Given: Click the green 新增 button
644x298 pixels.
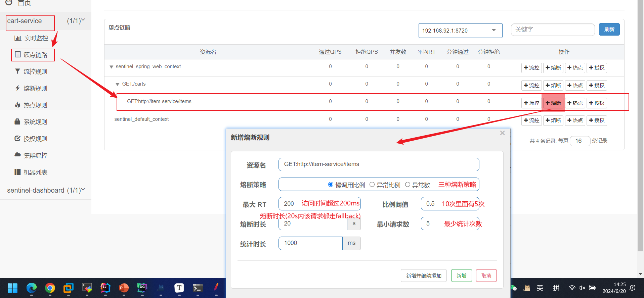Looking at the screenshot, I should pyautogui.click(x=461, y=276).
